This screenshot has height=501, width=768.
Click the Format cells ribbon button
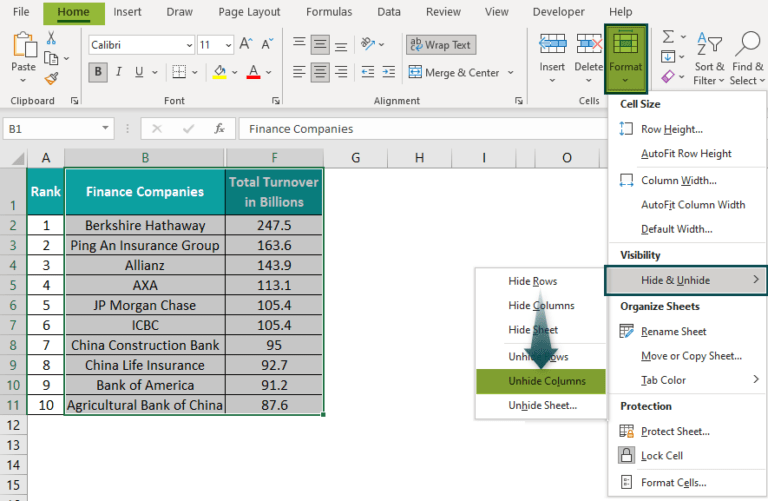[625, 58]
